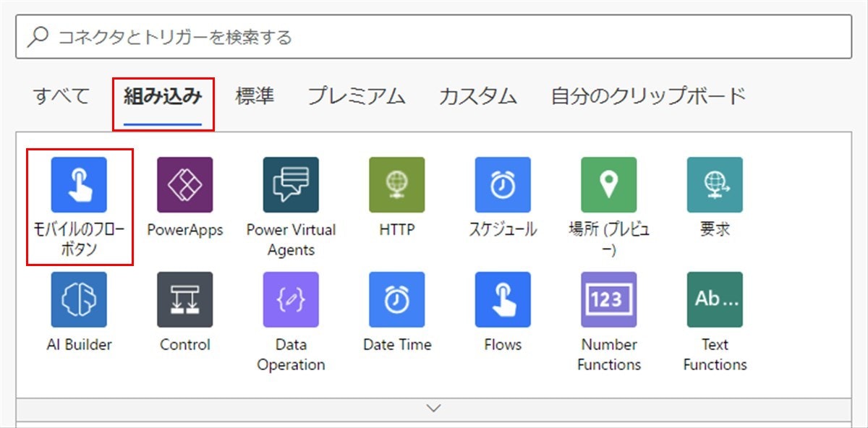Open the 標準 tab

pyautogui.click(x=255, y=95)
